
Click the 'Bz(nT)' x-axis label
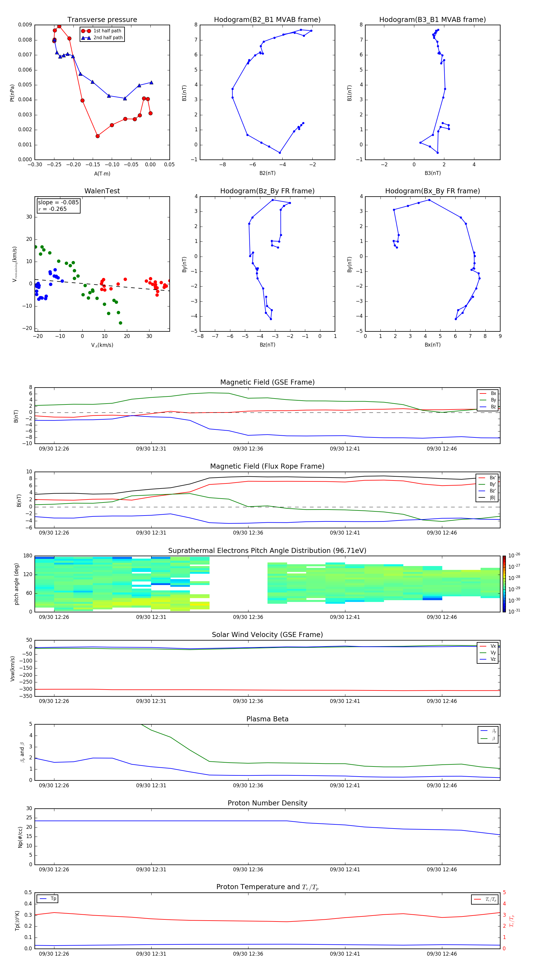(267, 345)
